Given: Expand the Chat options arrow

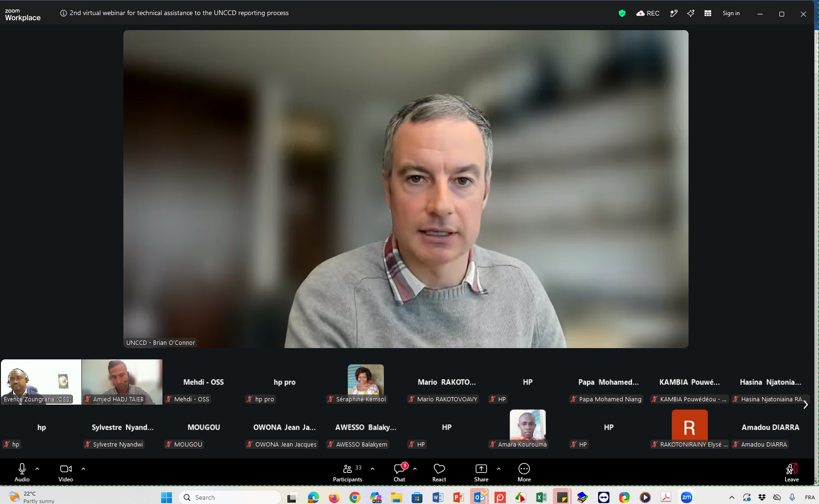Looking at the screenshot, I should pos(415,469).
